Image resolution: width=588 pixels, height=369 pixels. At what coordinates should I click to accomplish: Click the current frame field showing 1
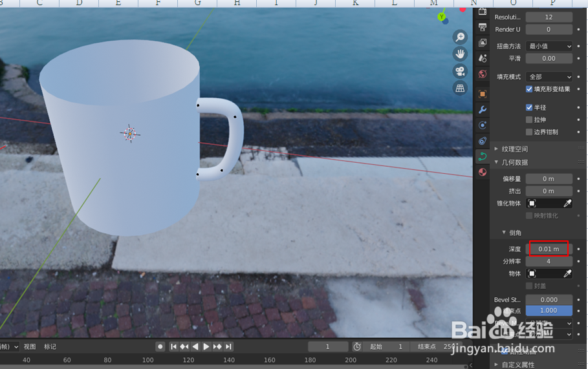tap(328, 346)
